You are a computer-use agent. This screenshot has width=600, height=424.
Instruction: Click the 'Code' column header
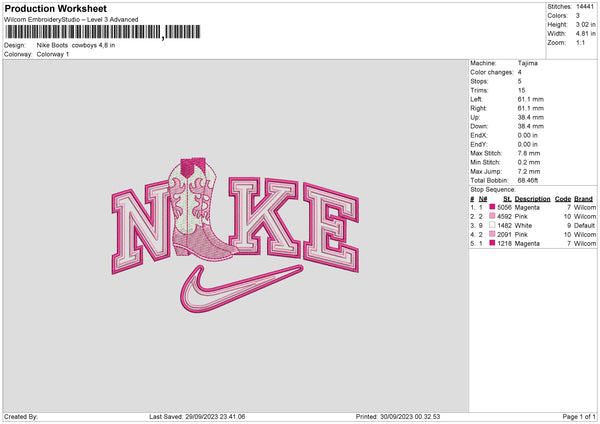(563, 199)
